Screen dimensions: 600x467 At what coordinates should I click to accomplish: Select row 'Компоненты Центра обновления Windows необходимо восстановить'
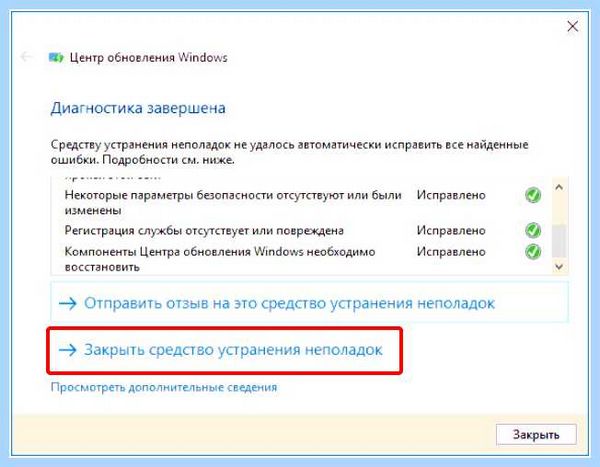(302, 259)
